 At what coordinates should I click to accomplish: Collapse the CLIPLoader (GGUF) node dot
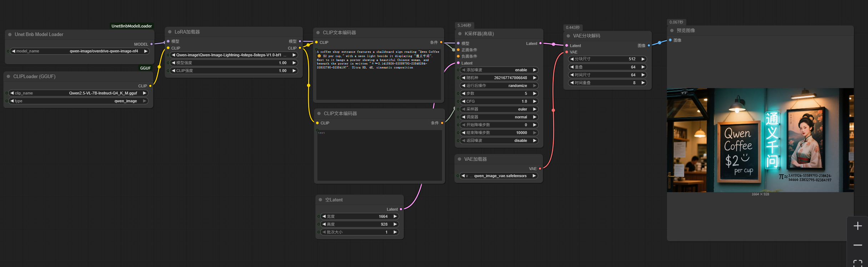point(8,76)
